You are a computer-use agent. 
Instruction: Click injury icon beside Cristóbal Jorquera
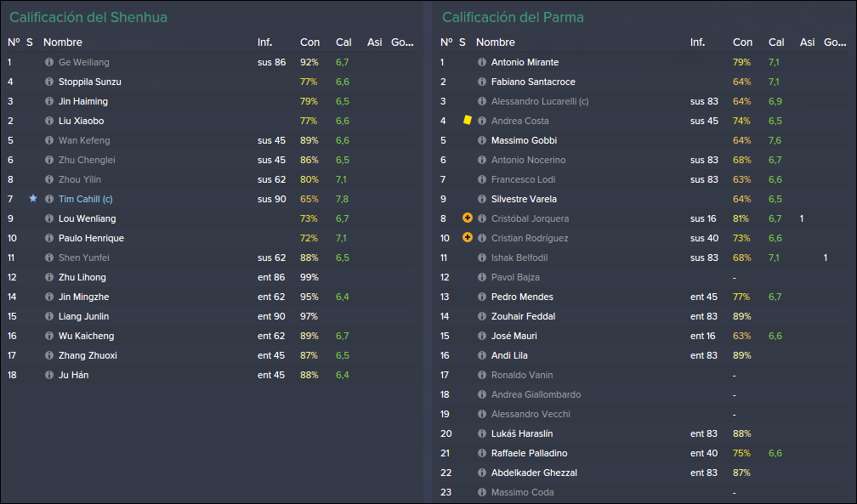click(468, 218)
